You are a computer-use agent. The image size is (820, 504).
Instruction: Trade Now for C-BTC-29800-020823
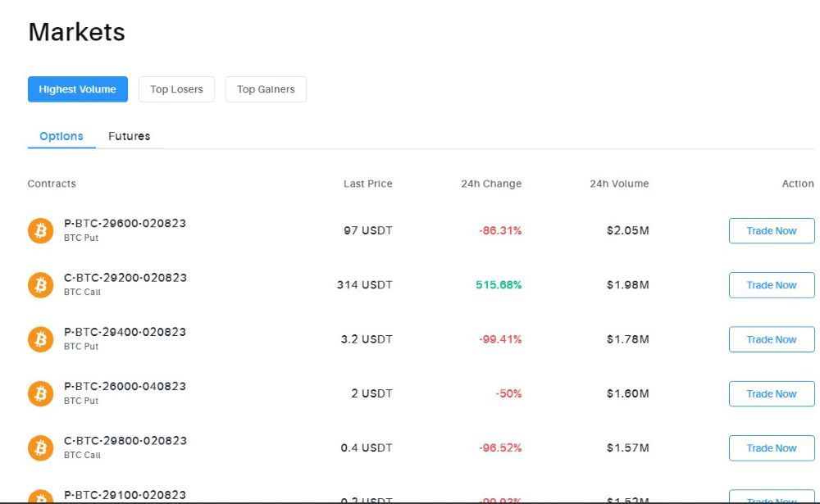coord(772,448)
